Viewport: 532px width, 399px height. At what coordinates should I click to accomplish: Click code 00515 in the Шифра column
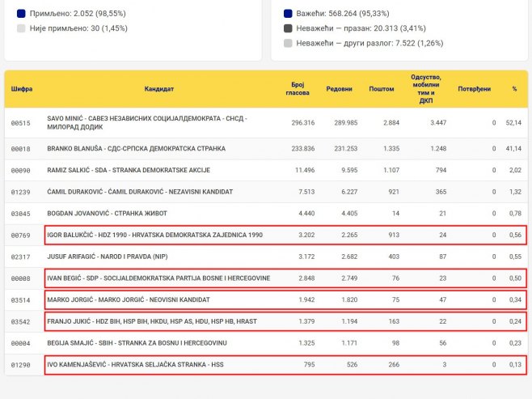click(21, 123)
